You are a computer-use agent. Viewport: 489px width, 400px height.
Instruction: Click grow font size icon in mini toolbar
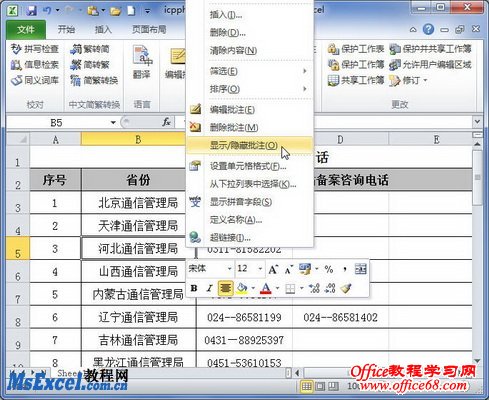tap(273, 269)
